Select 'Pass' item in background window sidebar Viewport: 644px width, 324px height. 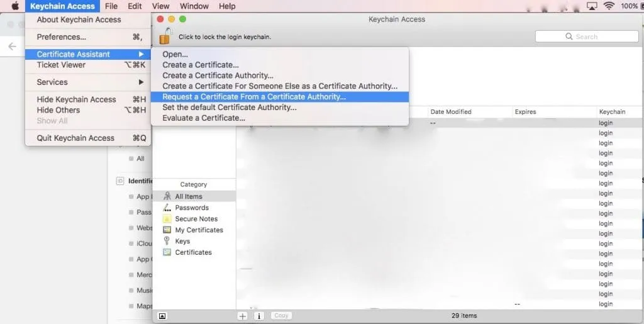(x=144, y=212)
